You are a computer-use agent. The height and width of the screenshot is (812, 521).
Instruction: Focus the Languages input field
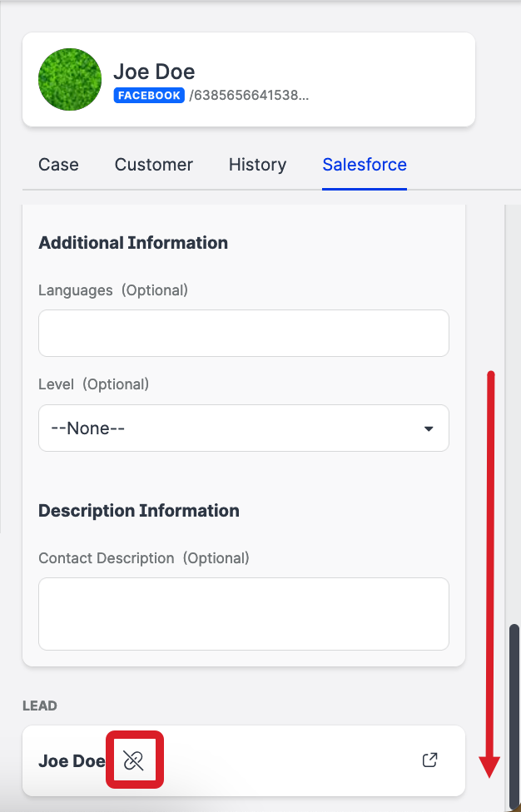click(244, 333)
